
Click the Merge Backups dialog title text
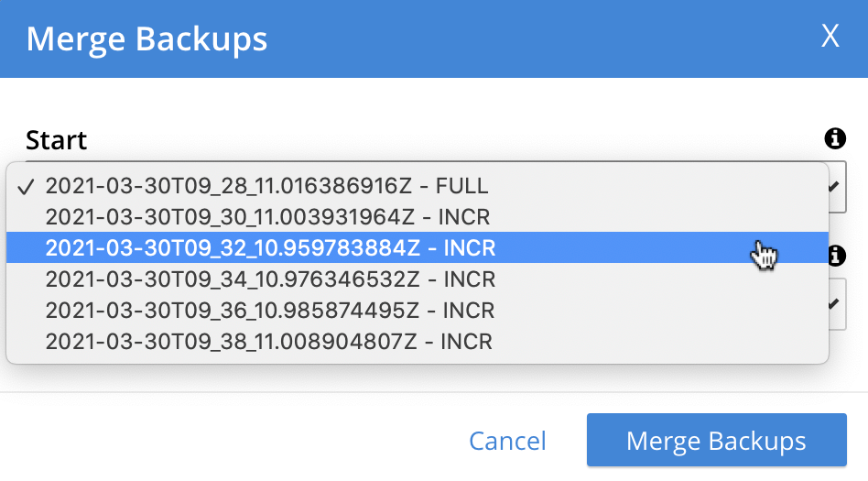click(x=146, y=39)
